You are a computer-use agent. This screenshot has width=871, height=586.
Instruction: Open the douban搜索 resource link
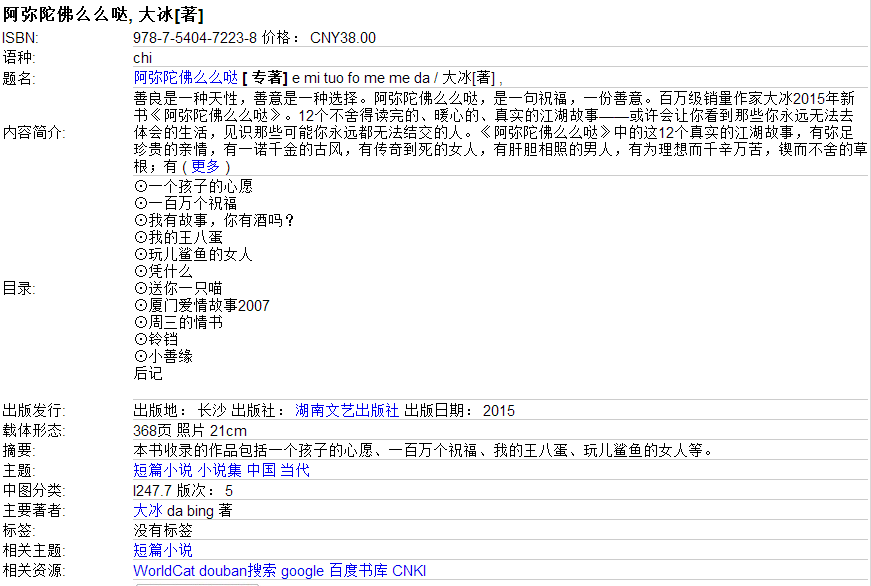[238, 570]
